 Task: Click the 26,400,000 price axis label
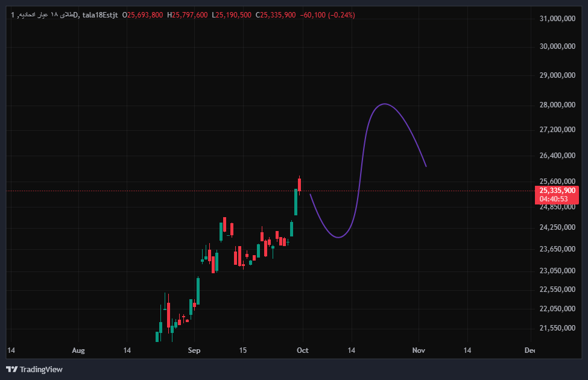557,156
